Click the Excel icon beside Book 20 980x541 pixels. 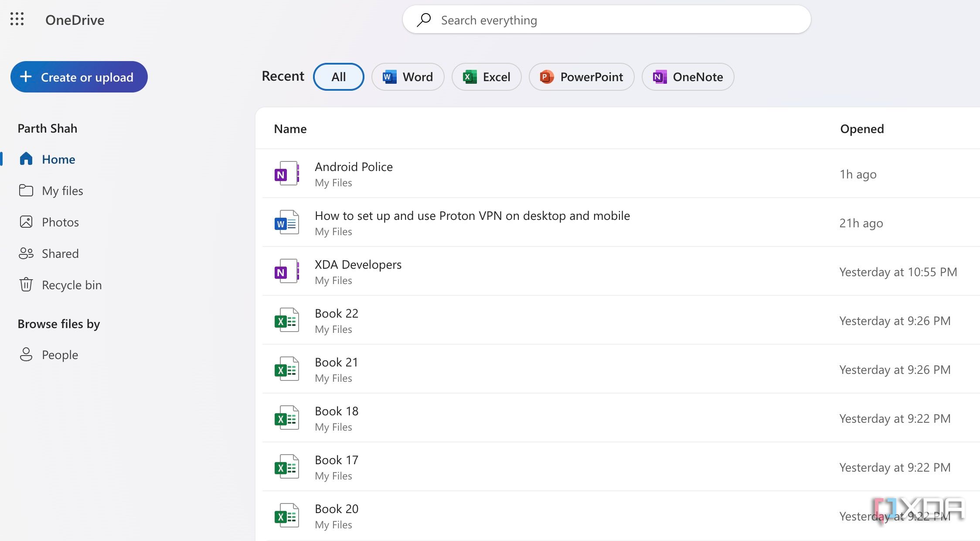pos(286,516)
